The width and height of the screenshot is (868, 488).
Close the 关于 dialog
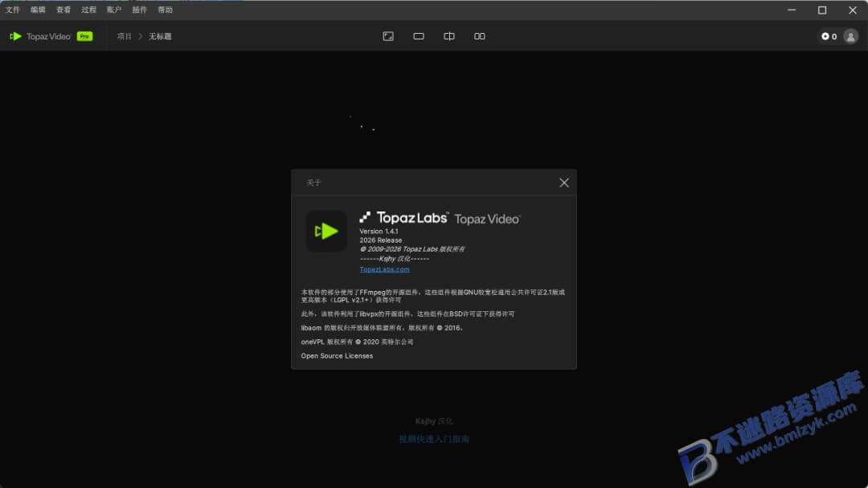tap(563, 182)
